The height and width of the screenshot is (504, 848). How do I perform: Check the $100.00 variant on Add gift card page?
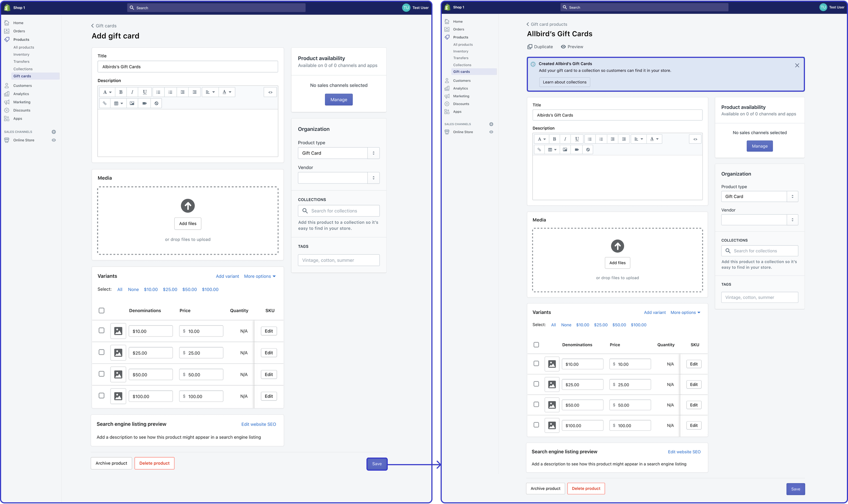[101, 396]
